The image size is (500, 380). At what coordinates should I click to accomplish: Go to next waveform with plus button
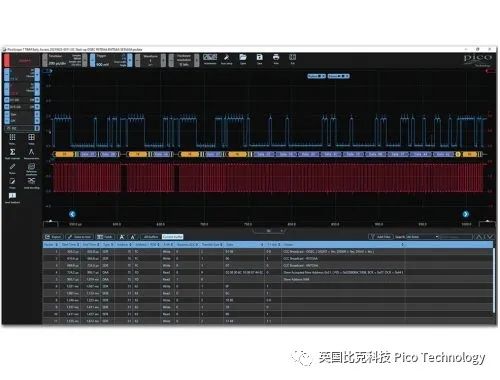click(163, 60)
